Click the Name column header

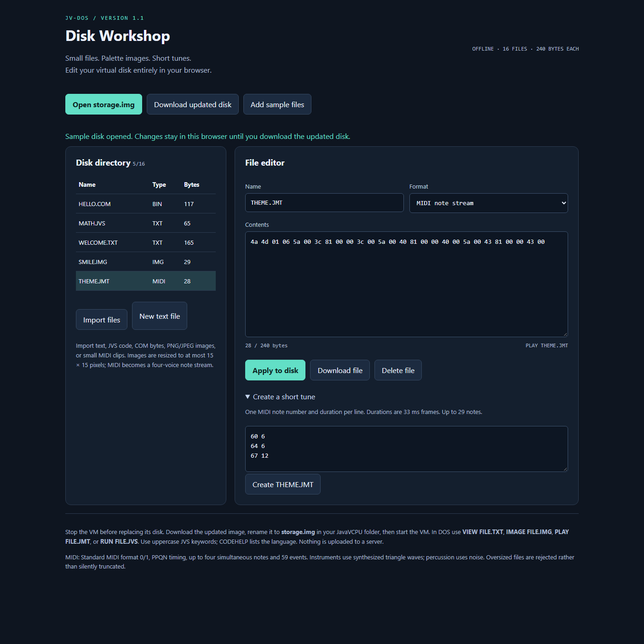87,184
